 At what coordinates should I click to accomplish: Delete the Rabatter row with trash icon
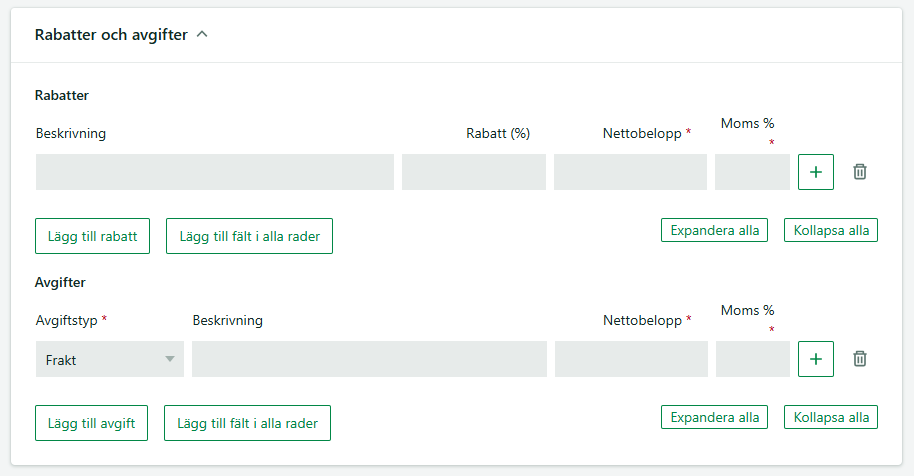click(860, 172)
